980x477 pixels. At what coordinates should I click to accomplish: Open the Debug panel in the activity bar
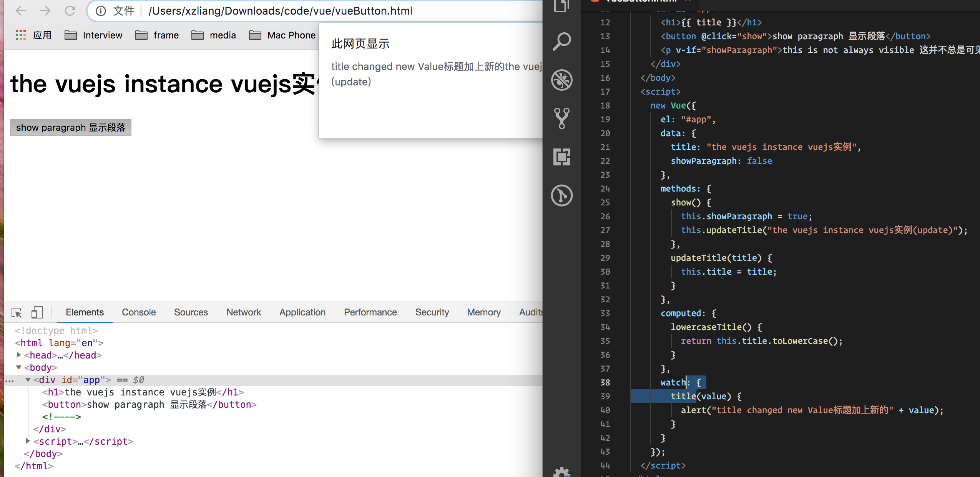[x=561, y=80]
